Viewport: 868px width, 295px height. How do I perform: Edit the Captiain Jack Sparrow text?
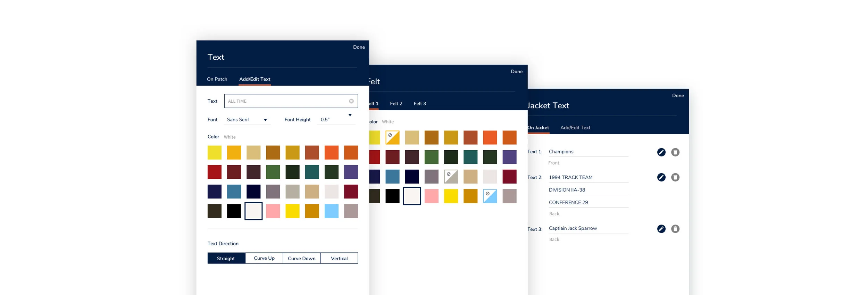coord(661,229)
